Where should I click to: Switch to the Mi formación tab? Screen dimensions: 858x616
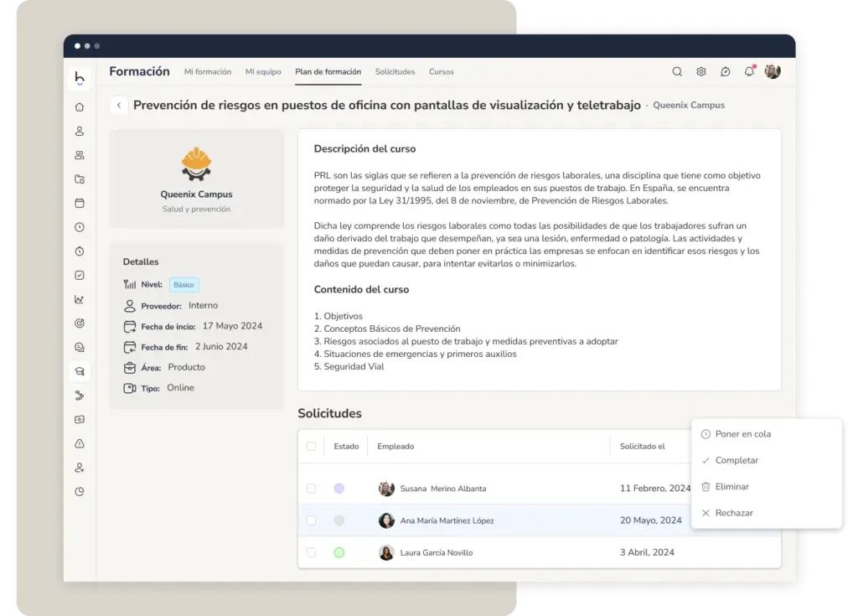(x=208, y=72)
